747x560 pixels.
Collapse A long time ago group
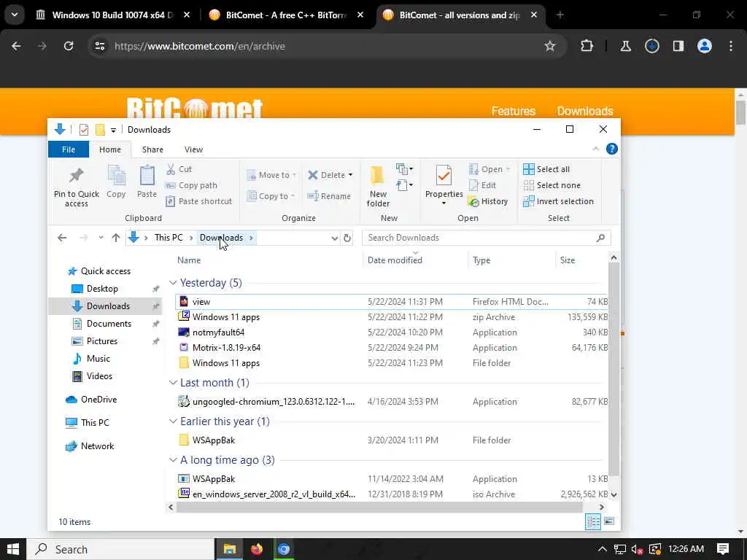click(x=173, y=460)
